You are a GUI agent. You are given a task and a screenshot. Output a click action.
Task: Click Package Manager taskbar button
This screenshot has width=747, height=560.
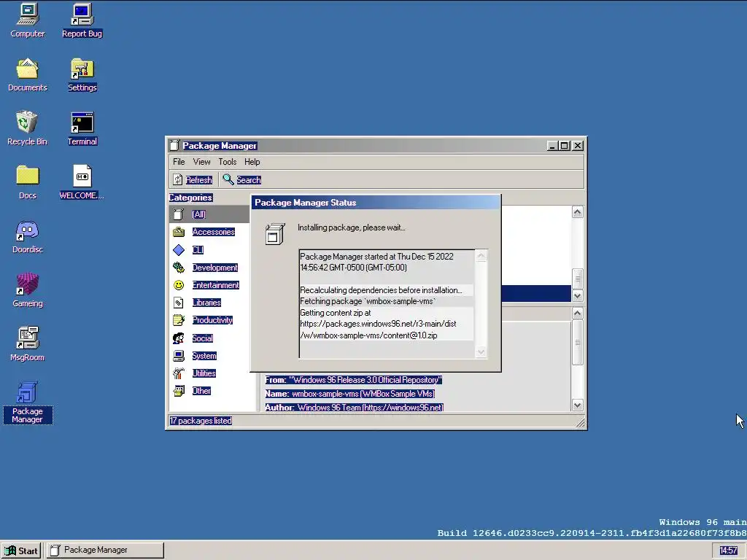105,551
